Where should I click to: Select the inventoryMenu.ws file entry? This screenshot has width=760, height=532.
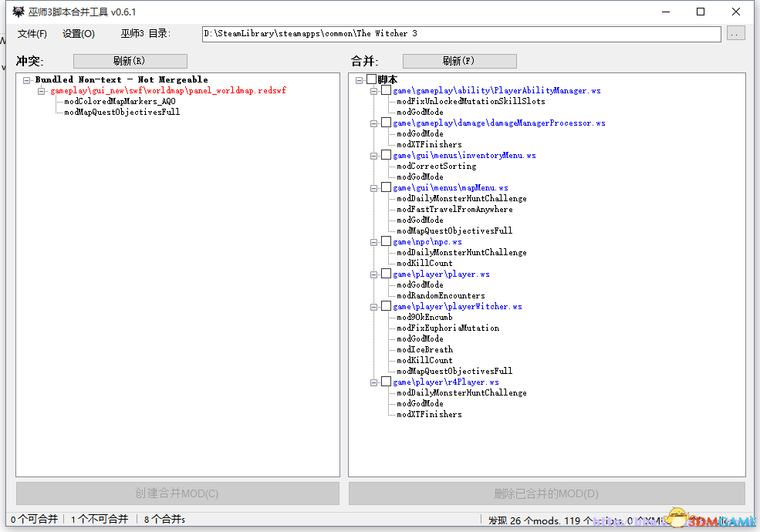click(464, 156)
